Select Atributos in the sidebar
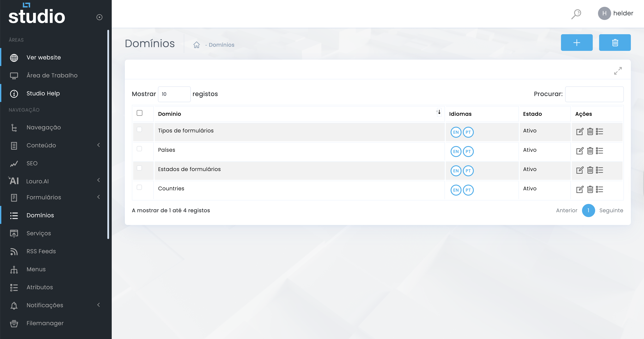The width and height of the screenshot is (644, 339). 39,287
